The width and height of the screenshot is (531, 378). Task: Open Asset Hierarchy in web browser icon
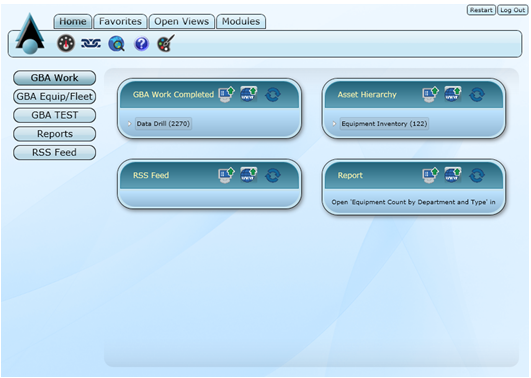pyautogui.click(x=453, y=94)
